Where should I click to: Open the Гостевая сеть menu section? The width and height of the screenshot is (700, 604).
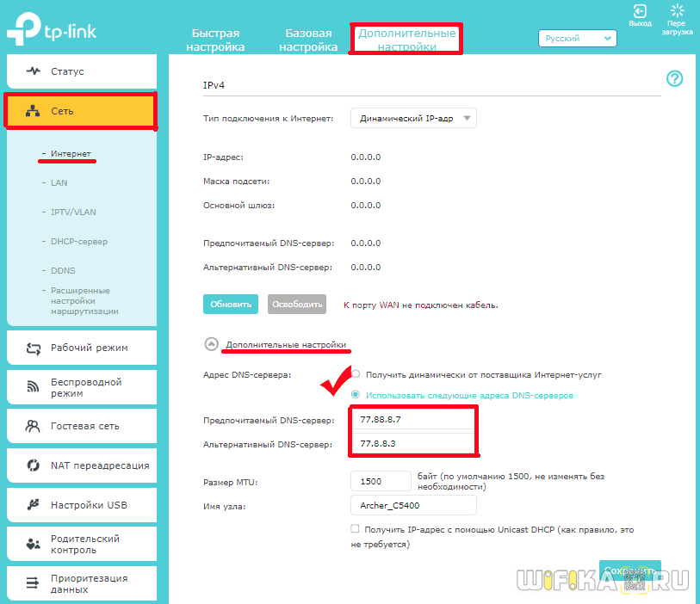pos(82,426)
